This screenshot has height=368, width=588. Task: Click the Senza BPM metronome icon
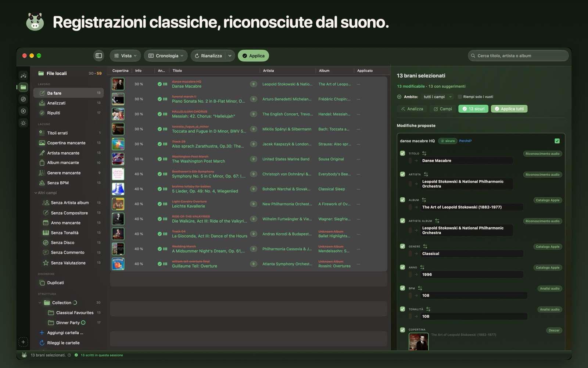click(42, 183)
